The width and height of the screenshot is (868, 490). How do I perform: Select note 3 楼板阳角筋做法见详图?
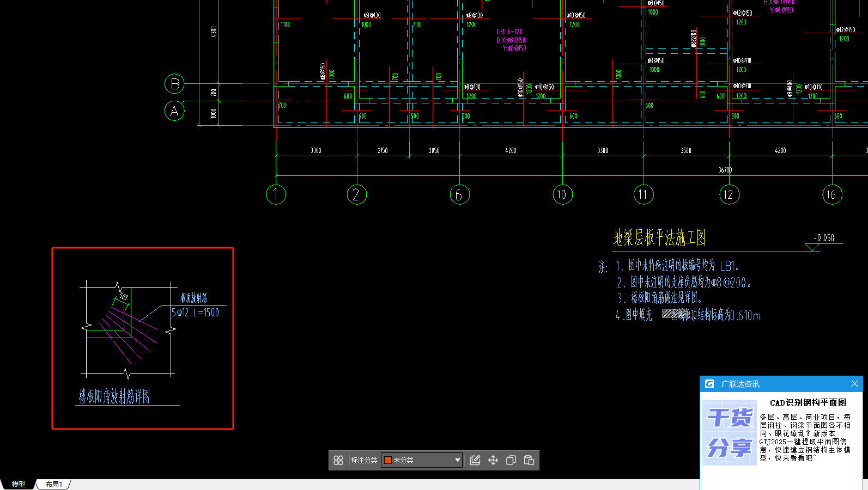coord(659,298)
